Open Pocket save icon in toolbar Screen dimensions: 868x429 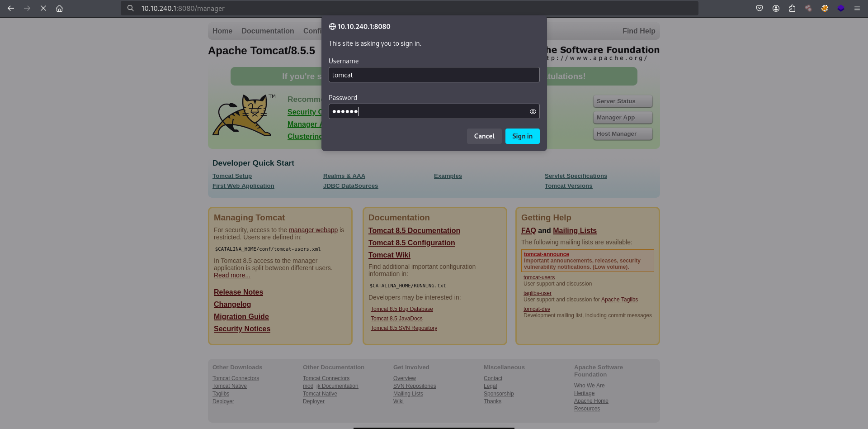(x=759, y=8)
